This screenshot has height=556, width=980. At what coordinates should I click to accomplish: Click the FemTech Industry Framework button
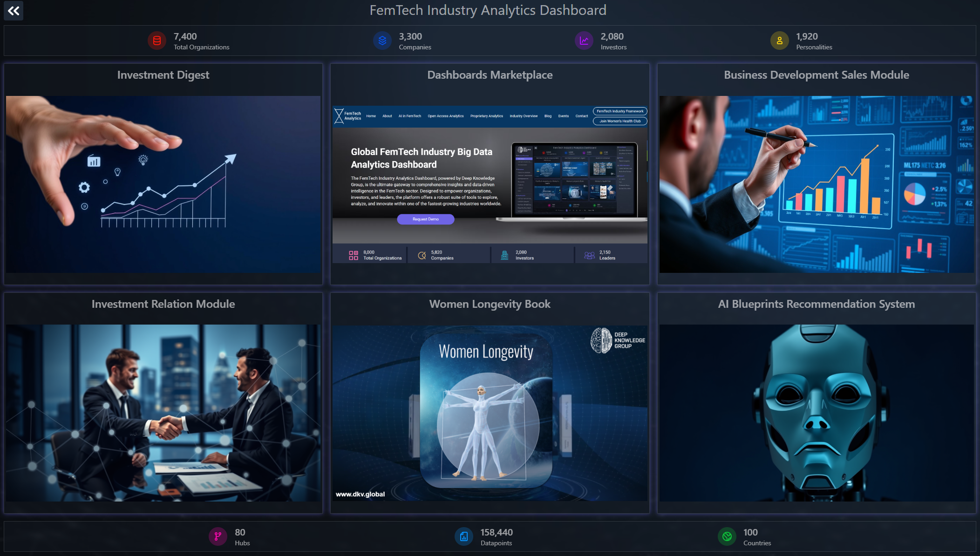(619, 111)
